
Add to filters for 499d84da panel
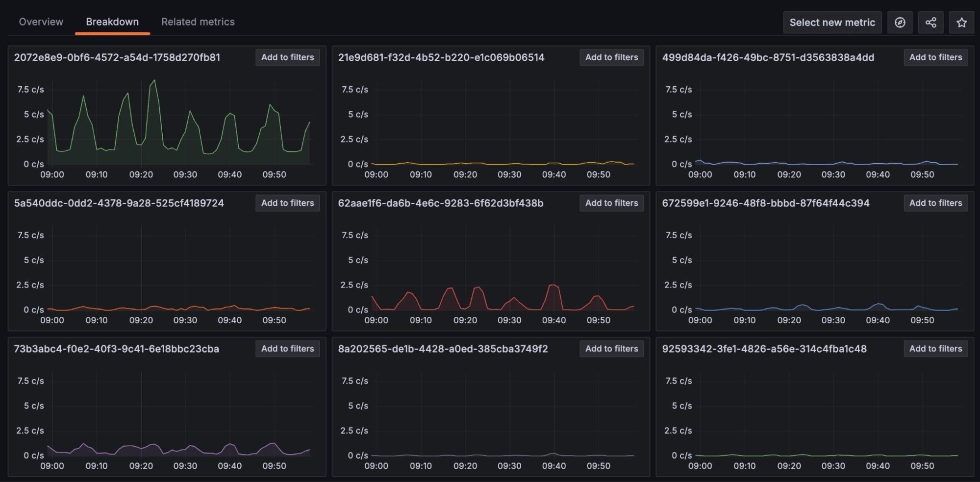click(935, 57)
